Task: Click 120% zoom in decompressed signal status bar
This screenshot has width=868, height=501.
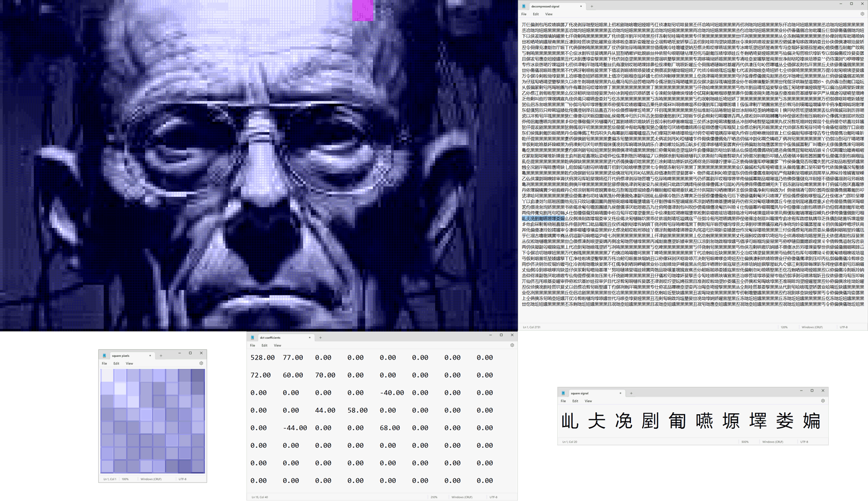Action: click(x=784, y=327)
